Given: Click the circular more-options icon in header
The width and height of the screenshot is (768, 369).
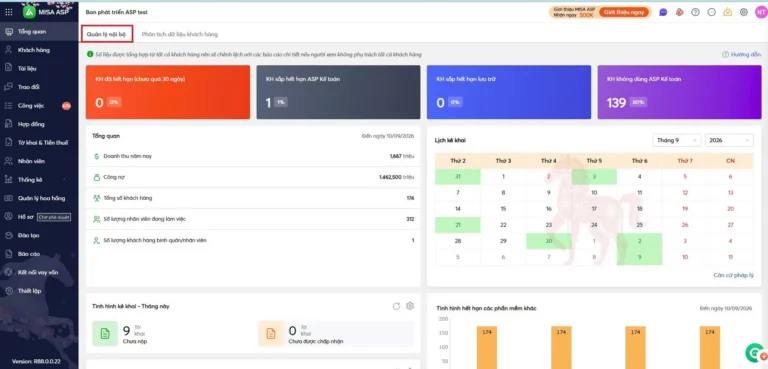Looking at the screenshot, I should pos(712,12).
